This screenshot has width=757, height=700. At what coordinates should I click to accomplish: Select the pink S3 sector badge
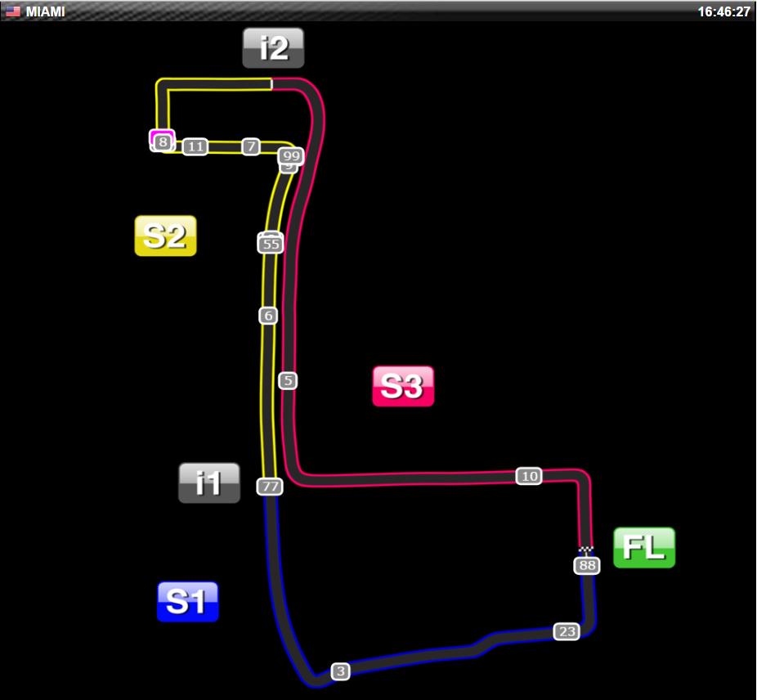[x=403, y=386]
